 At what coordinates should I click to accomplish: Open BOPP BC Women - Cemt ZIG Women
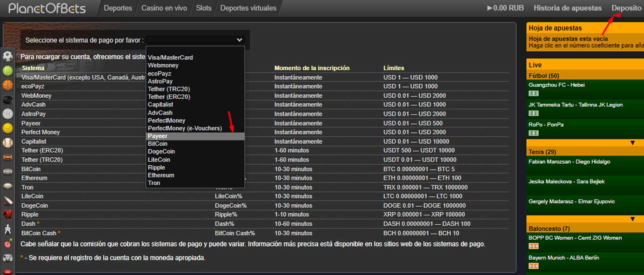(575, 238)
